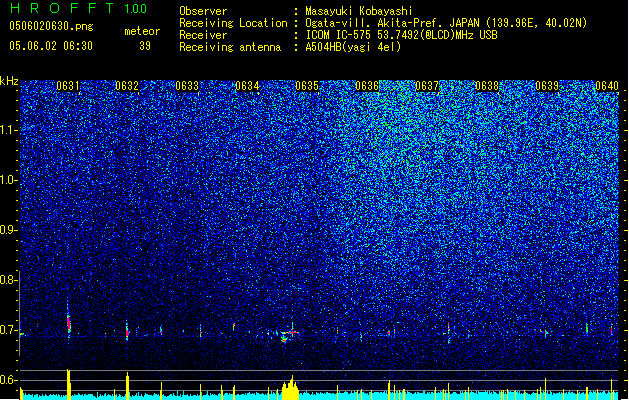Click the 1.1 frequency axis label

click(x=9, y=130)
